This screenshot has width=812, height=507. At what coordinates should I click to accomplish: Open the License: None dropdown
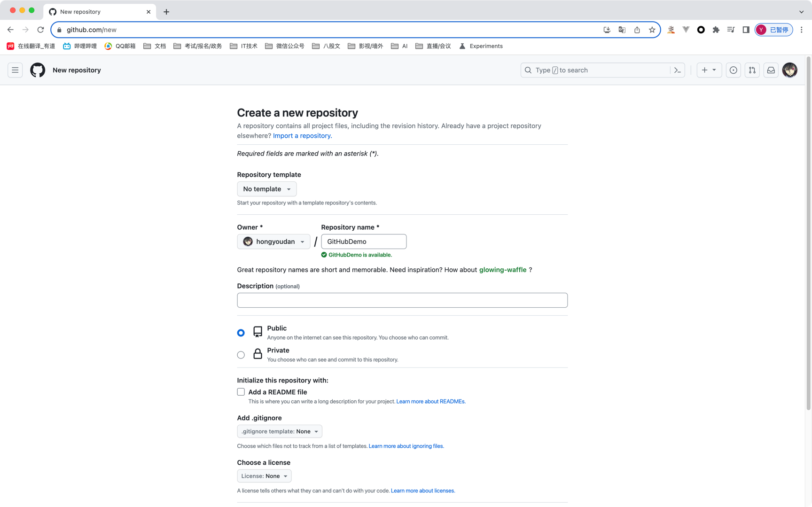(x=264, y=476)
